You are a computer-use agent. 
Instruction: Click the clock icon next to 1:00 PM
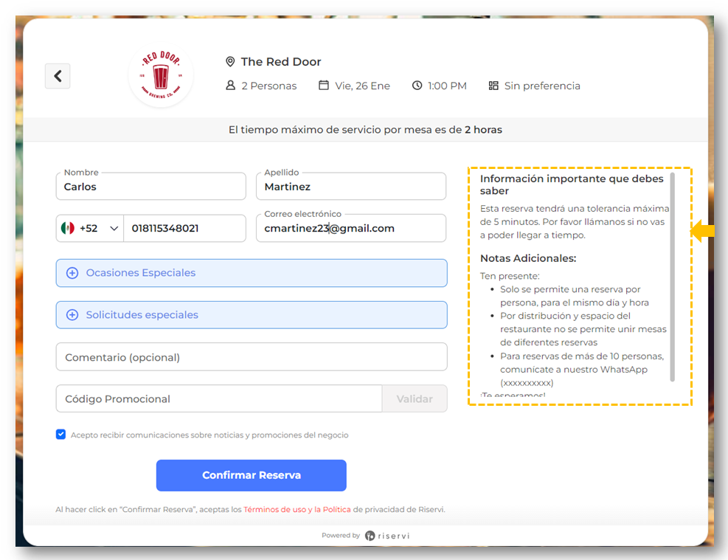(417, 86)
